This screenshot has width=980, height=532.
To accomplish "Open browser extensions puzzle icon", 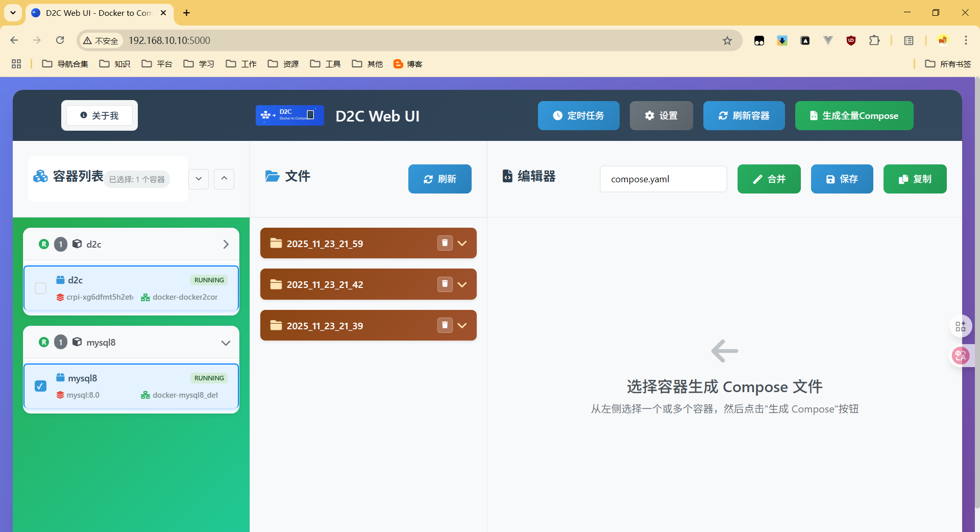I will [874, 41].
